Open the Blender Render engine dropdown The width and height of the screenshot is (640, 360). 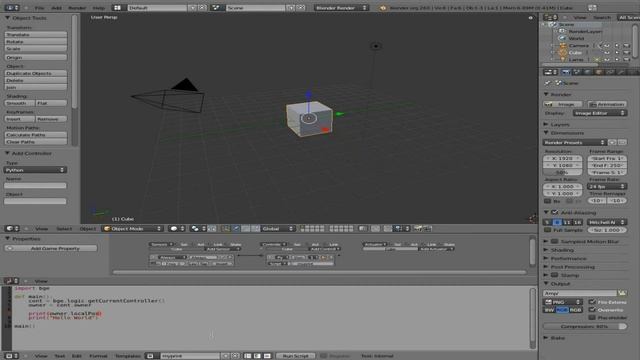pyautogui.click(x=341, y=8)
